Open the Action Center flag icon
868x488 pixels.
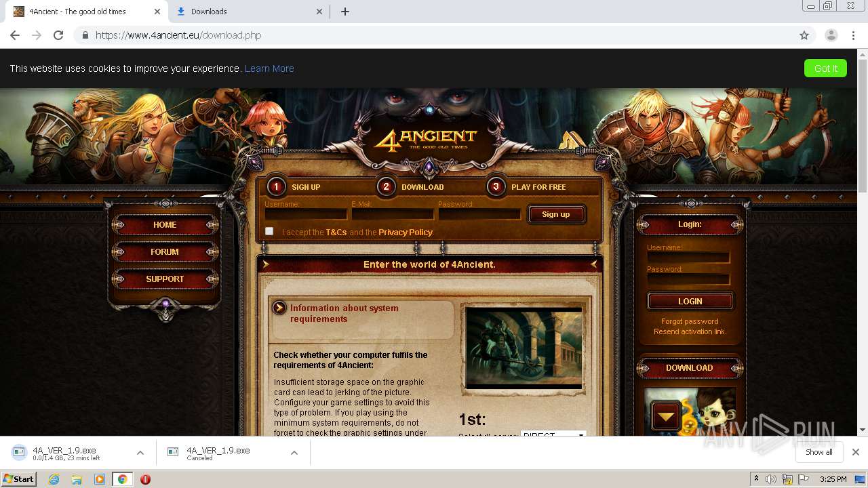tap(803, 479)
